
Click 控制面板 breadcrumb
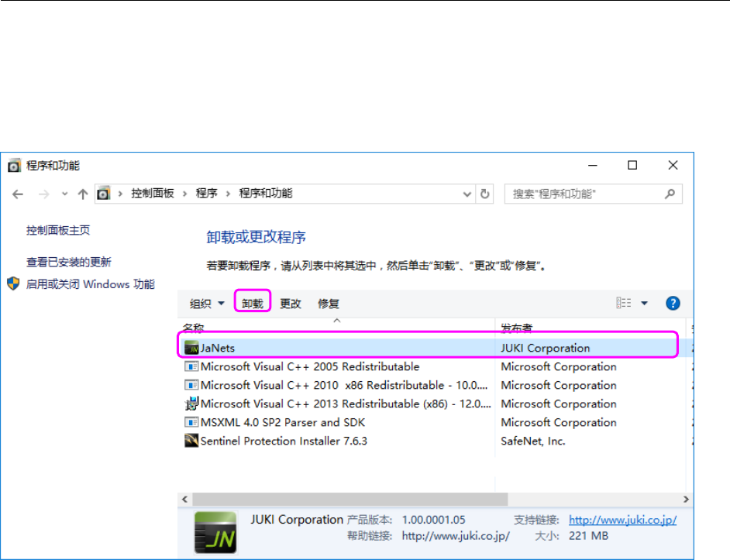pos(153,193)
